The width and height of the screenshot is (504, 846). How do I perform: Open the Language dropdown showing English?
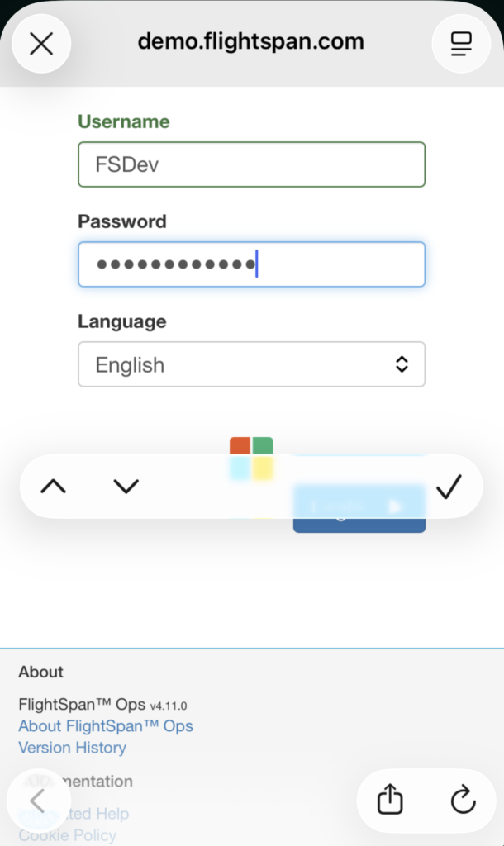[x=251, y=364]
